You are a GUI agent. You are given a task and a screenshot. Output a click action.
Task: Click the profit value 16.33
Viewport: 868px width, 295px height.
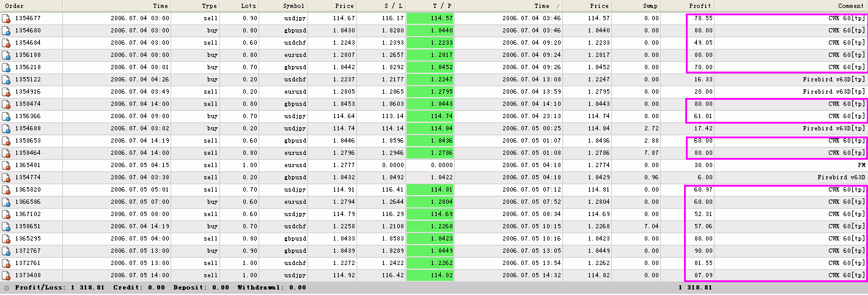coord(704,80)
